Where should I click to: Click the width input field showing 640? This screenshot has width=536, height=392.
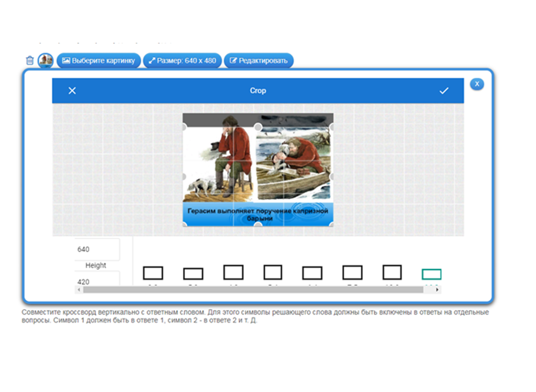point(97,249)
